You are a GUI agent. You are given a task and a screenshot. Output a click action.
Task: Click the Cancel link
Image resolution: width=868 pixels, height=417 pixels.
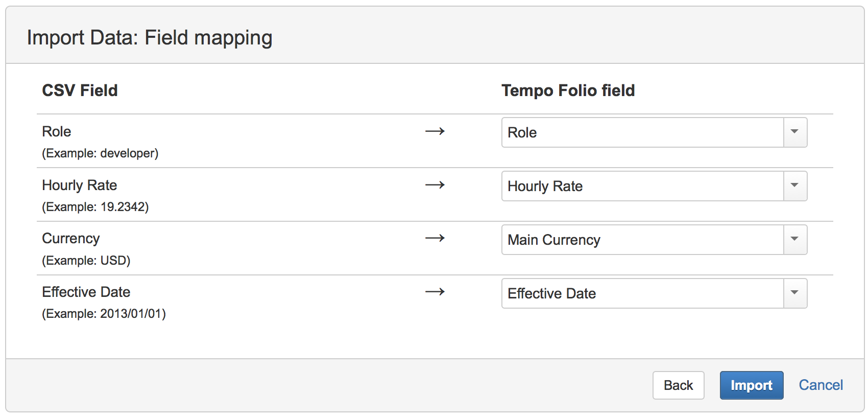[x=820, y=385]
